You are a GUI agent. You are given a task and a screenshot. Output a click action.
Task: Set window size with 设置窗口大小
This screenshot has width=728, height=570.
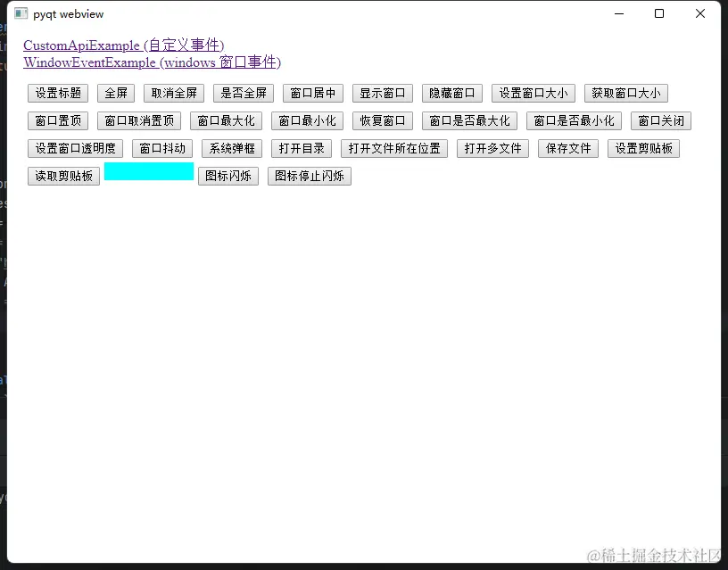[x=533, y=93]
